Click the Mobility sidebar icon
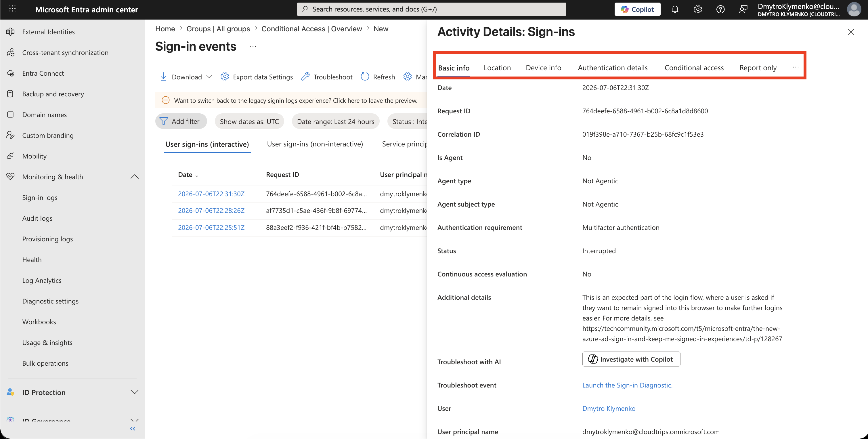 tap(10, 156)
